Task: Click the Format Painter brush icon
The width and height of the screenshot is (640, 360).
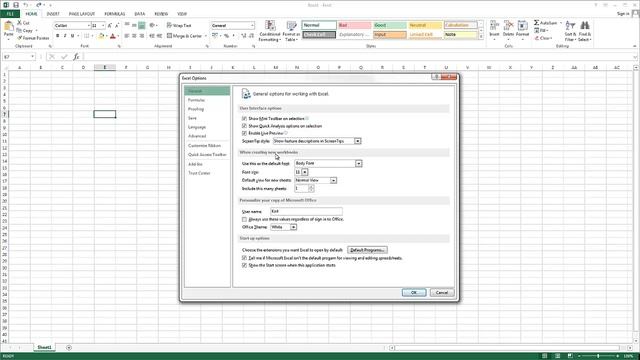Action: 19,38
